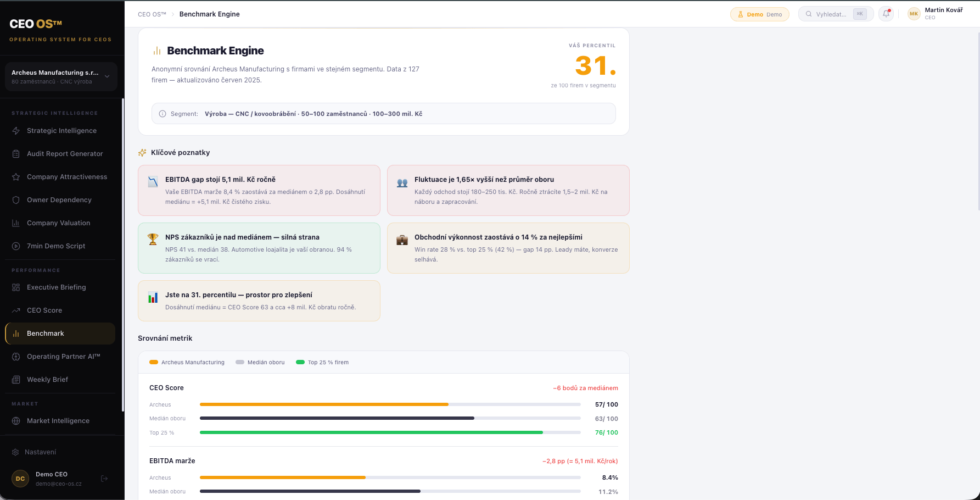Click Audit Report Generator clipboard icon
The height and width of the screenshot is (500, 980).
pyautogui.click(x=16, y=154)
